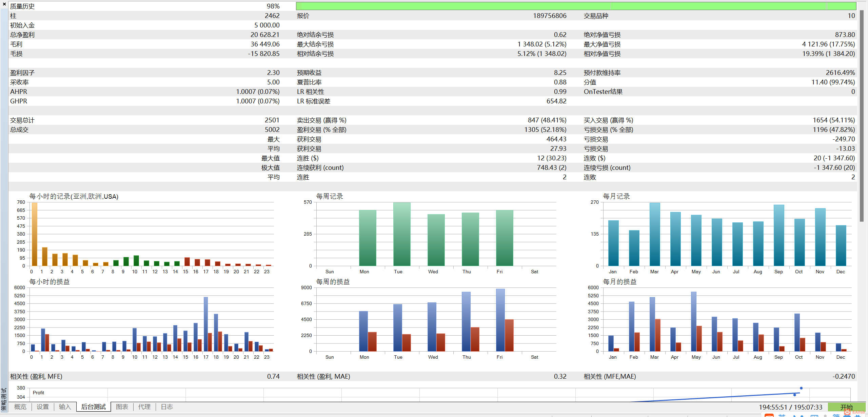This screenshot has width=868, height=417.
Task: Switch to the 概览 tab
Action: [20, 407]
